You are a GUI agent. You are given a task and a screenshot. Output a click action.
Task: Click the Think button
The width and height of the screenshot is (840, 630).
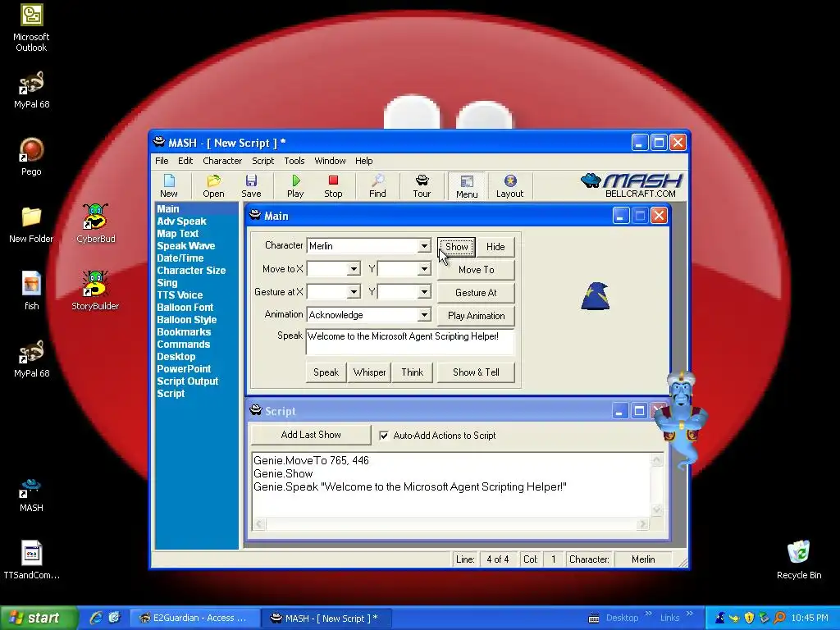(x=412, y=372)
